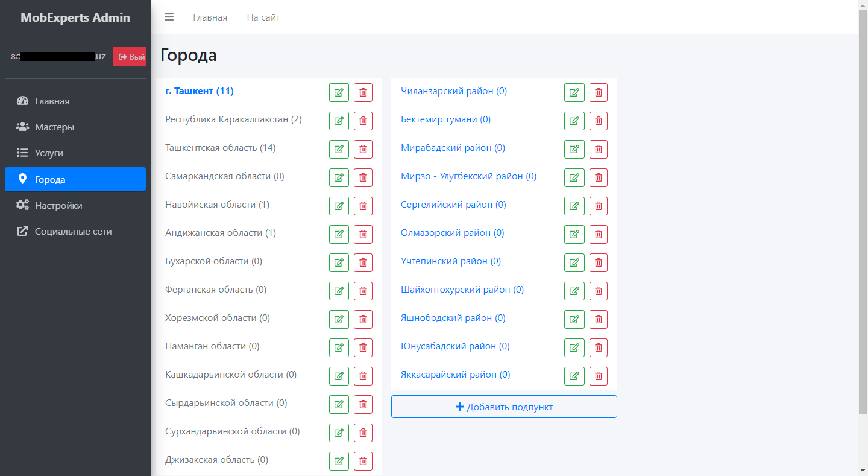Toggle the sidebar with the hamburger icon

[x=169, y=17]
